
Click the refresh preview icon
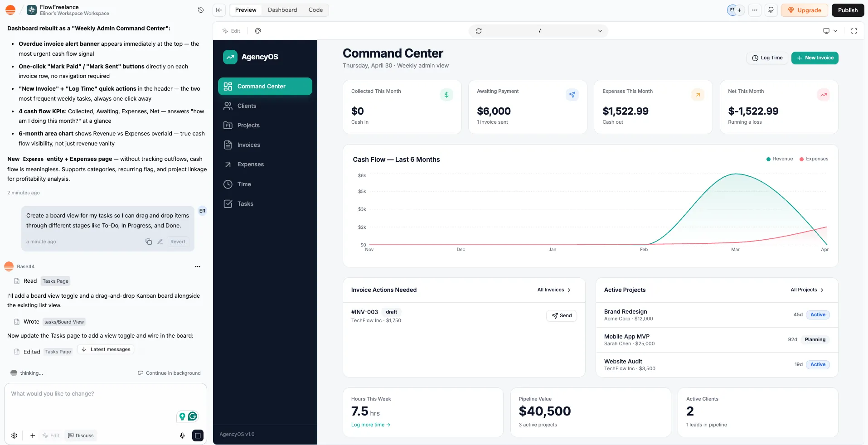479,31
